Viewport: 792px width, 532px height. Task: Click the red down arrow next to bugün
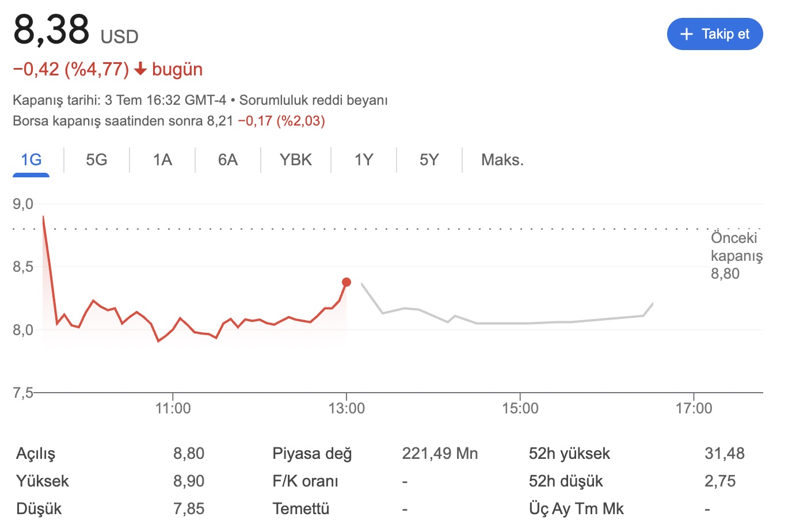point(140,70)
